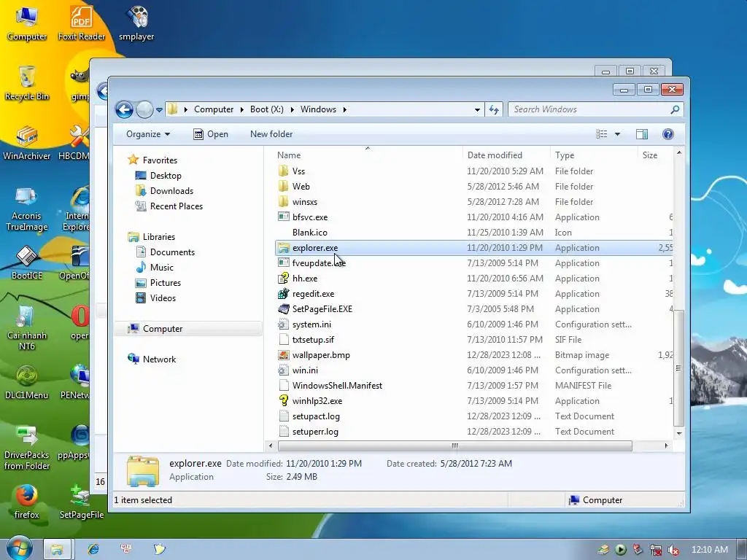Open Organize dropdown menu

pos(147,134)
